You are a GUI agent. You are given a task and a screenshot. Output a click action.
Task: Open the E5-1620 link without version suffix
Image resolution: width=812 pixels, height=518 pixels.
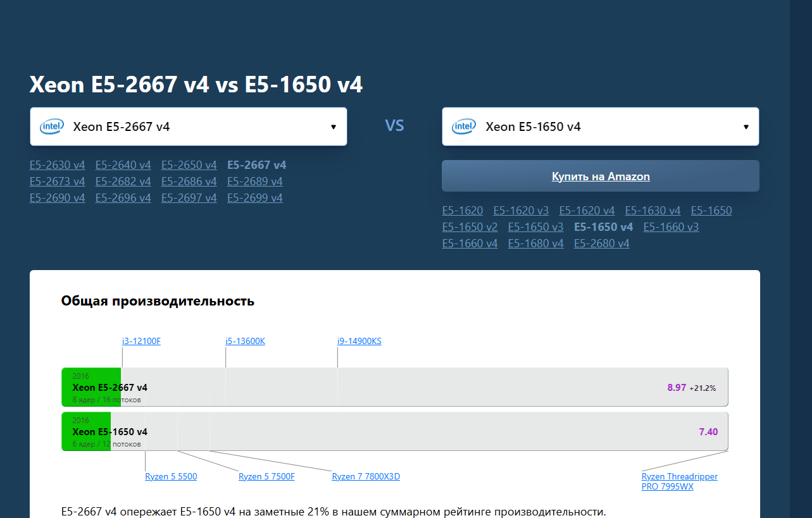point(462,211)
